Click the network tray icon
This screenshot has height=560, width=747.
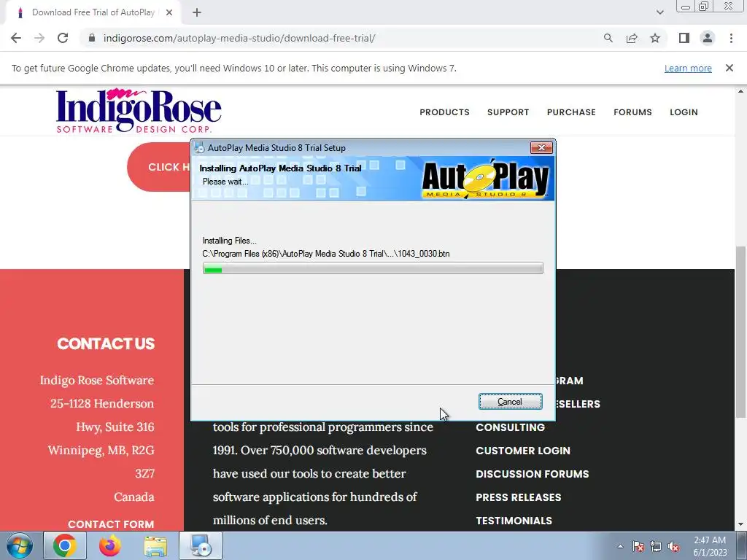656,546
